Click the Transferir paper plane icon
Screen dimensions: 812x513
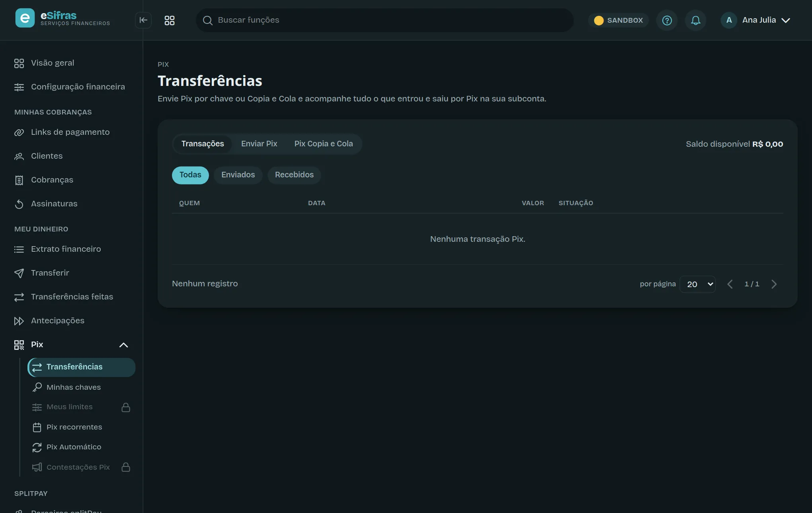[19, 273]
